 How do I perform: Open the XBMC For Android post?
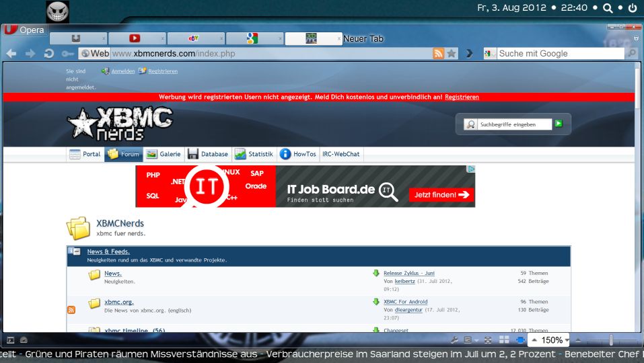(406, 301)
